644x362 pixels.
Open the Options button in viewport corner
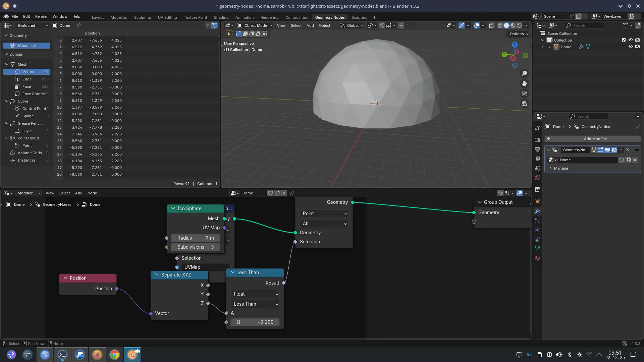pos(518,34)
